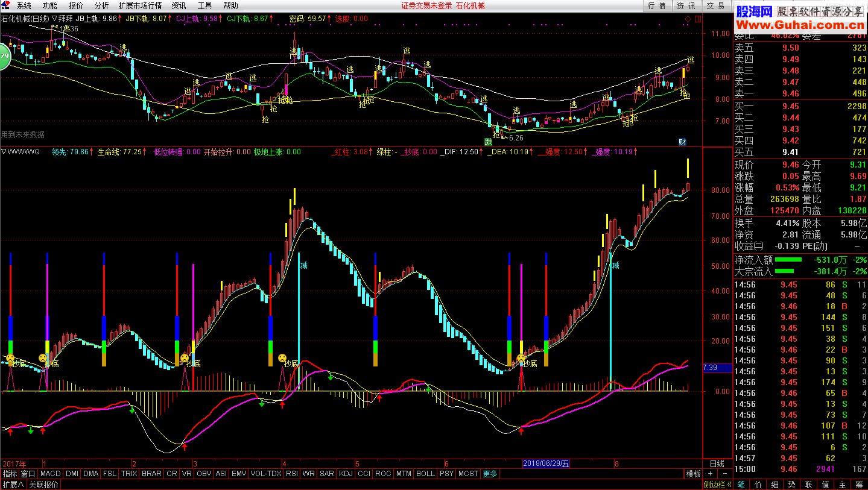Screen dimensions: 868x490
Task: Select the RSI indicator
Action: point(292,474)
